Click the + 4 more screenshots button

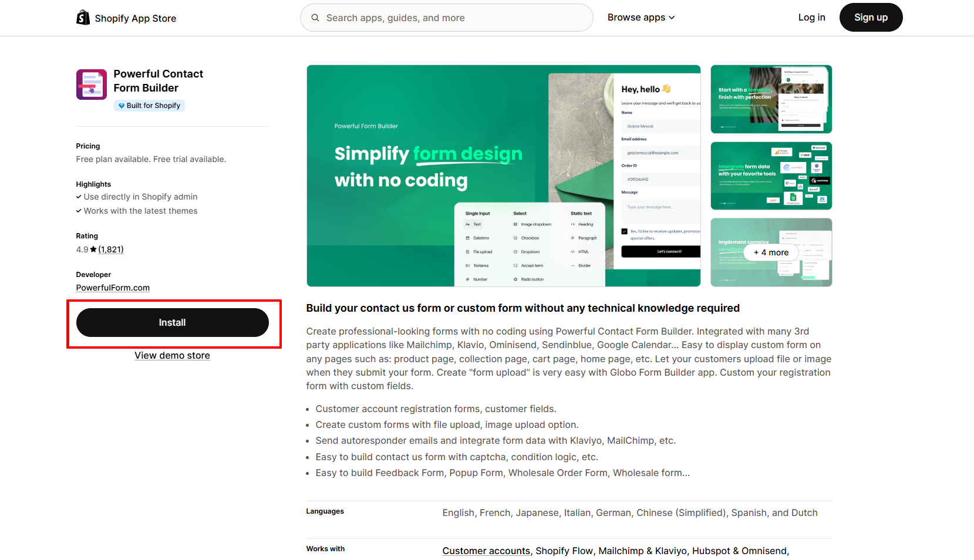coord(771,252)
